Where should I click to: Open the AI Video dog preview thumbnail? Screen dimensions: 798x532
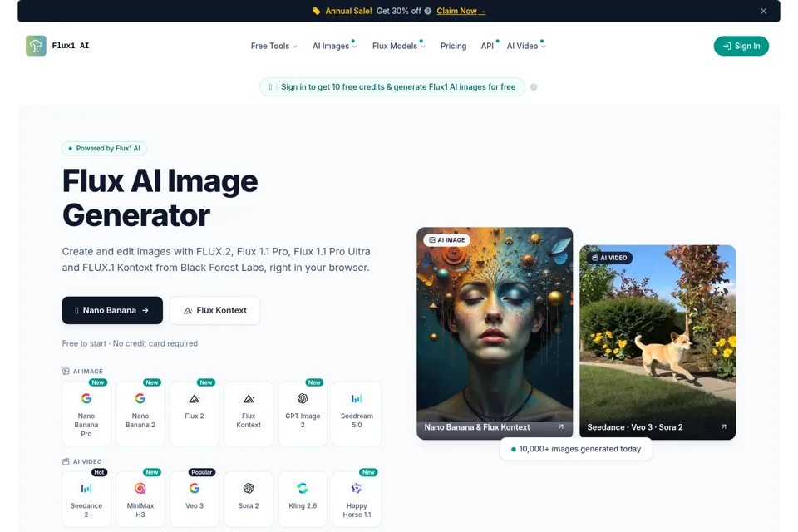pos(658,342)
